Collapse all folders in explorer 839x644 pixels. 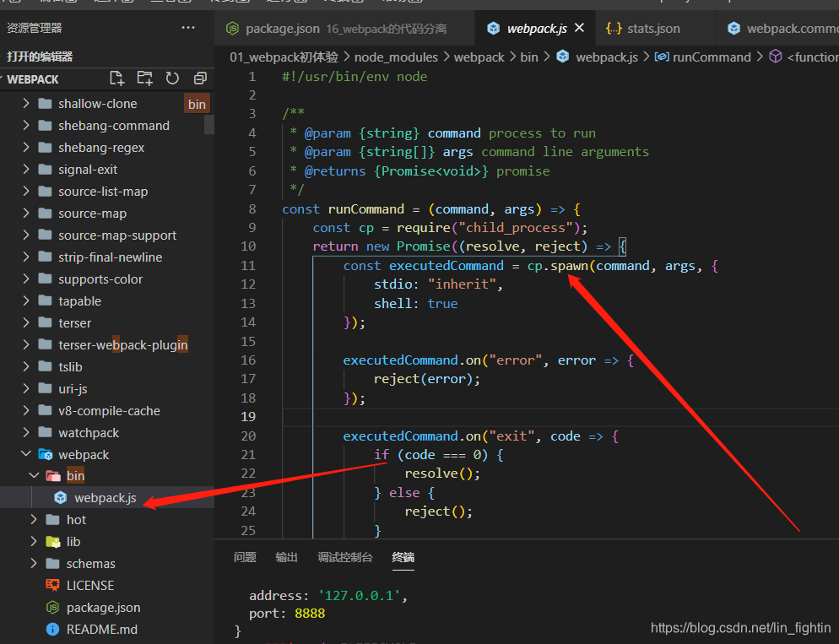click(200, 78)
